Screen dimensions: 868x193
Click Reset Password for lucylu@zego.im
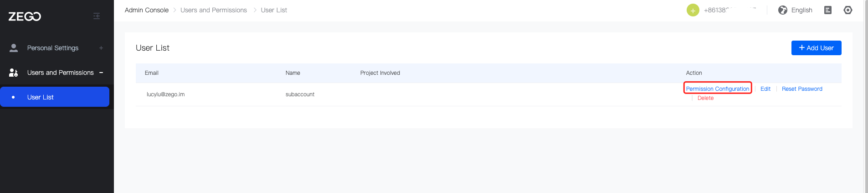[x=802, y=89]
